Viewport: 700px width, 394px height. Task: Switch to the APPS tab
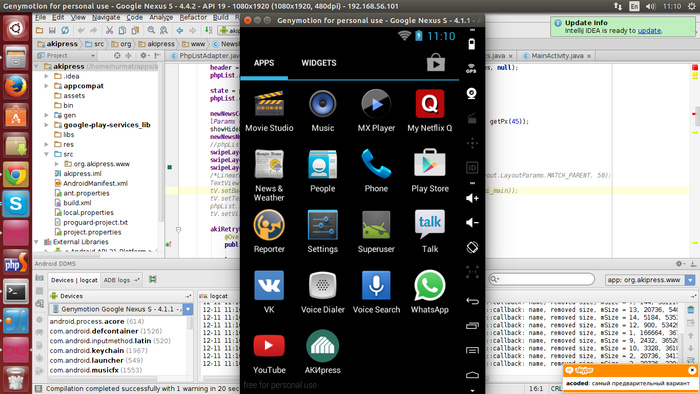(x=264, y=63)
